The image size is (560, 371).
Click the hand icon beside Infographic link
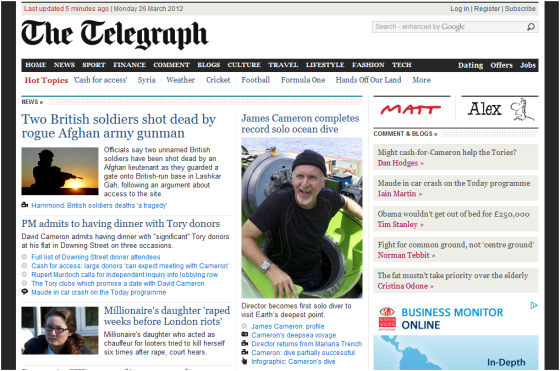pos(244,361)
